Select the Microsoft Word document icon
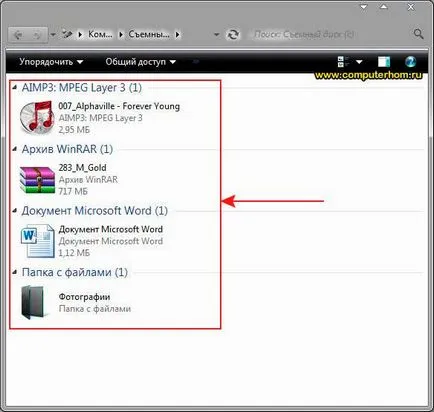Viewport: 434px width, 412px height. tap(37, 241)
